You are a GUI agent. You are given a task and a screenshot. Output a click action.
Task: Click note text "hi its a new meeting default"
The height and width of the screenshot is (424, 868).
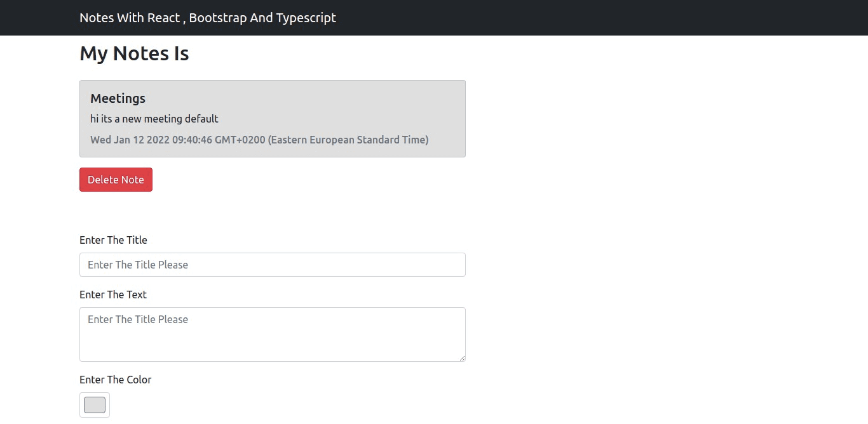click(x=154, y=119)
